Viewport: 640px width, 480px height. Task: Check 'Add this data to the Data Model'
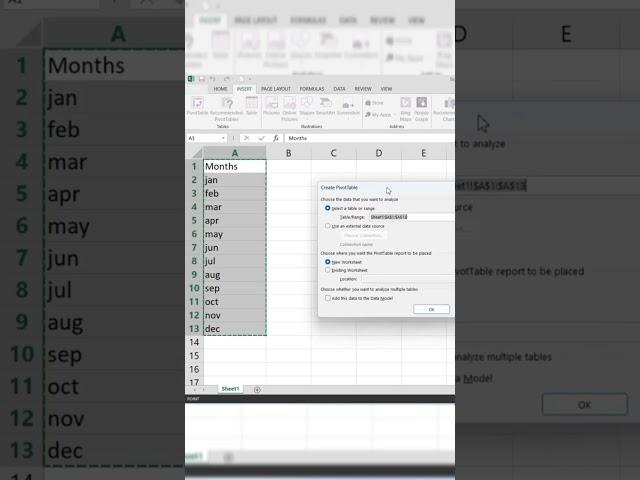coord(327,298)
